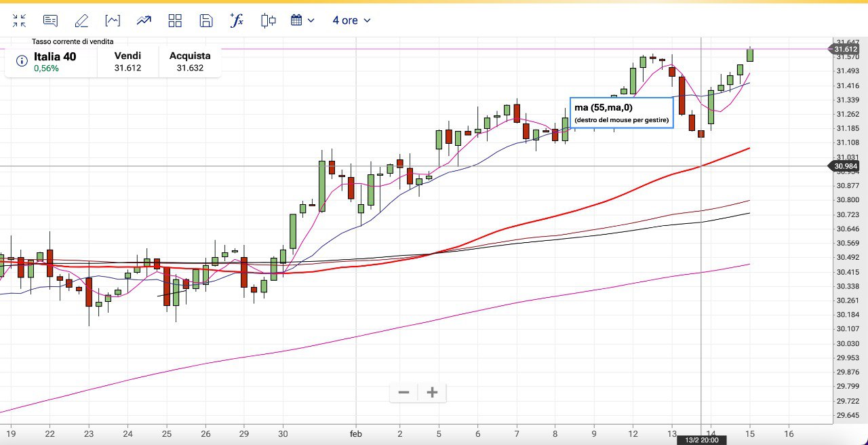Change chart type with the candlestick icon

(269, 20)
